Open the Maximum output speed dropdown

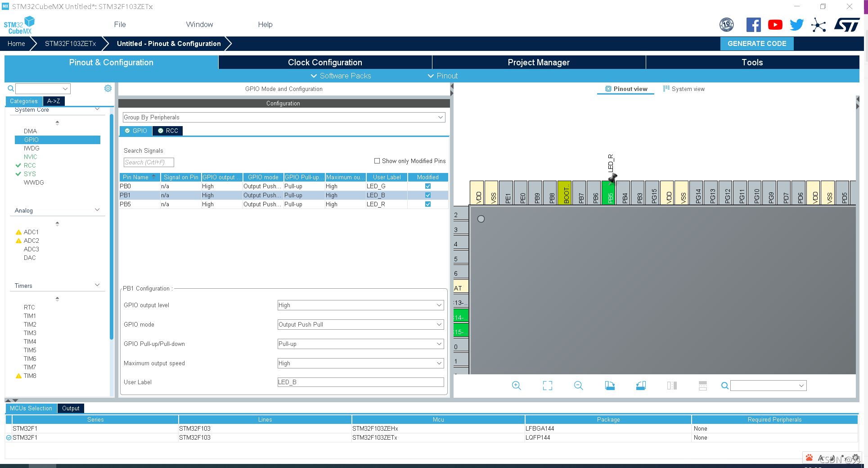click(360, 363)
